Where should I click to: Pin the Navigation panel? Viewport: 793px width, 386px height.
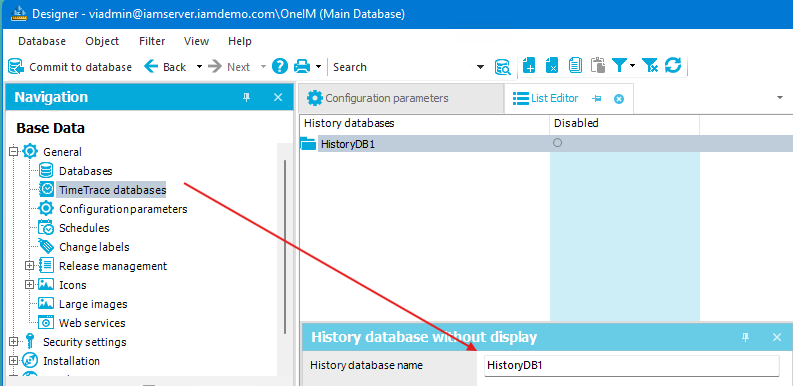click(x=247, y=97)
